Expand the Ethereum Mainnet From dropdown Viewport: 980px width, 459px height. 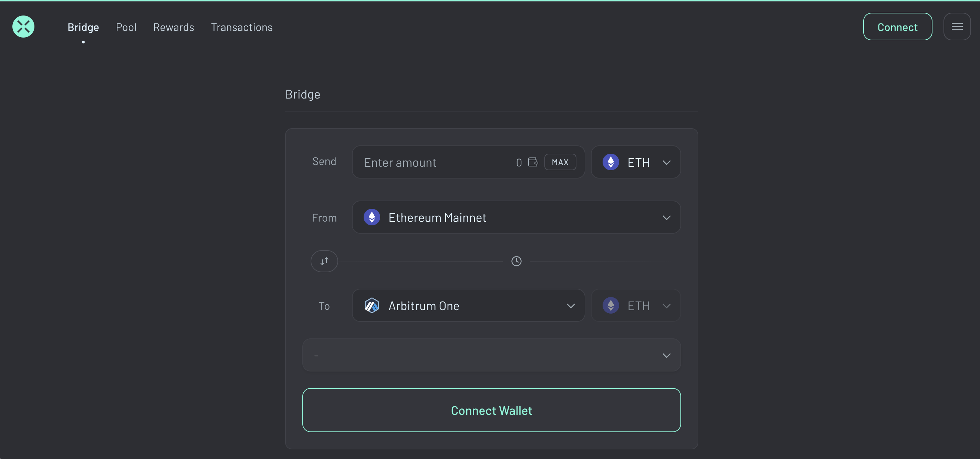click(666, 218)
